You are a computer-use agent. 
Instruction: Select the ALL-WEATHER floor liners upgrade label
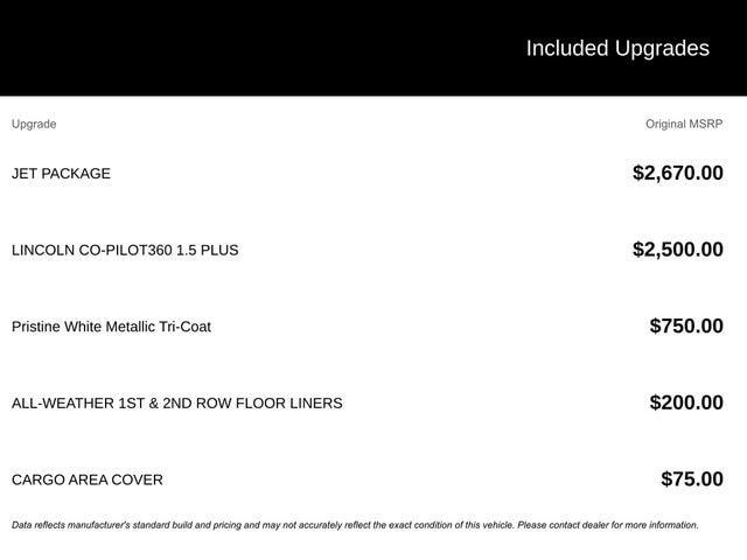click(x=177, y=403)
